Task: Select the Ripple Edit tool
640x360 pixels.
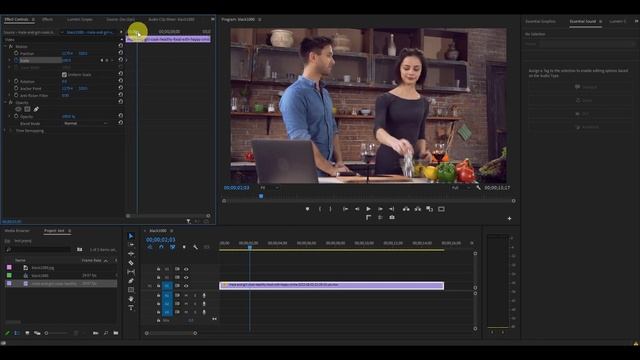Action: [131, 254]
